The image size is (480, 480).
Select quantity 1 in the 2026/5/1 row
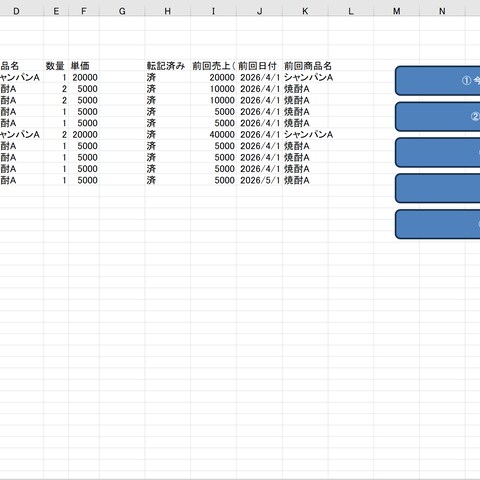[x=56, y=180]
